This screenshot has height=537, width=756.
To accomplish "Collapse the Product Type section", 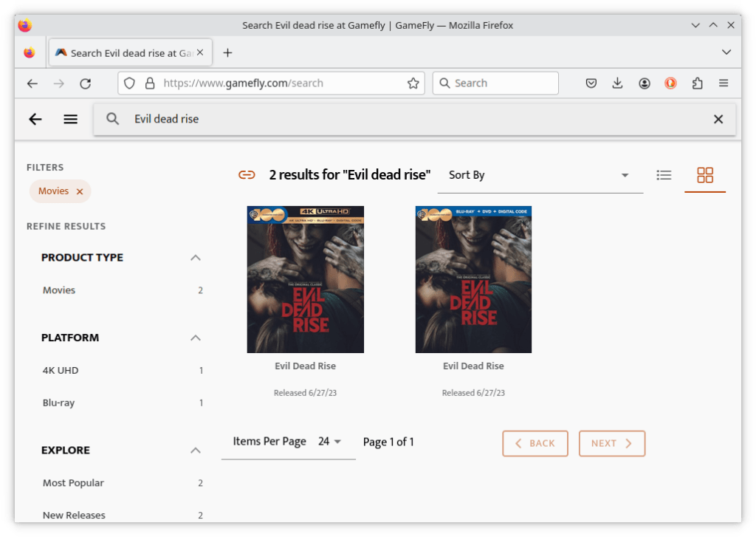I will coord(195,258).
